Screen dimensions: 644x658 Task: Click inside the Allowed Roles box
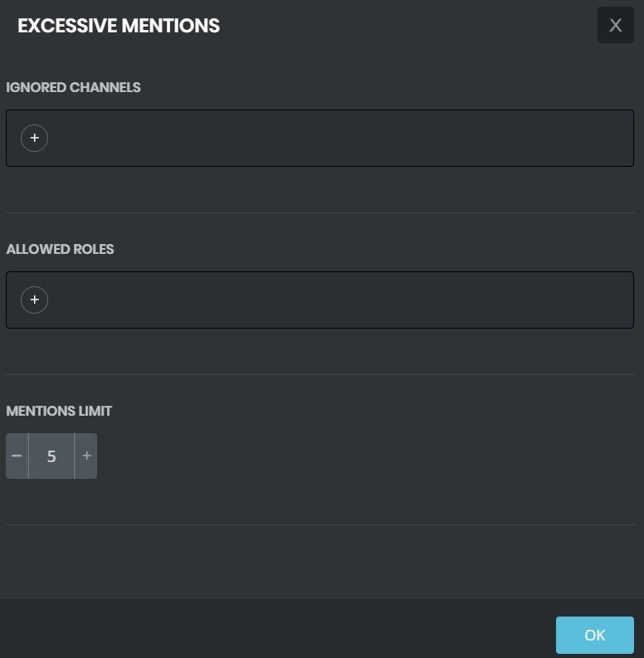click(320, 300)
